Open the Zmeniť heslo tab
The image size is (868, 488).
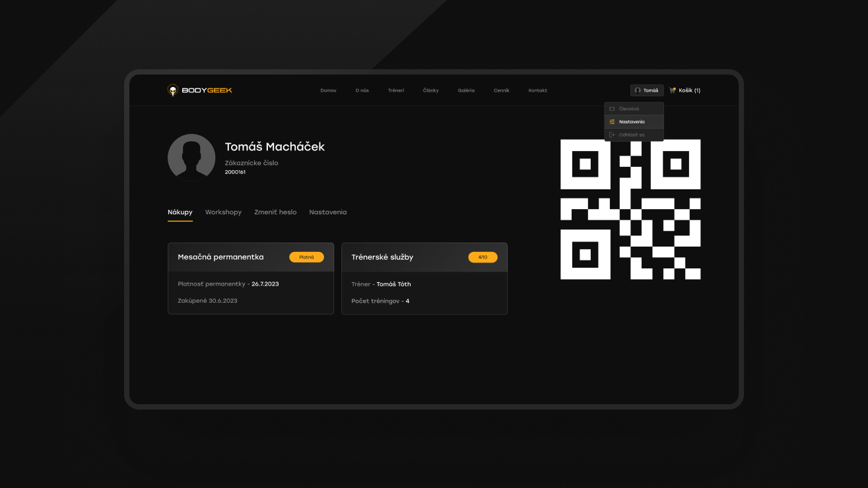[x=275, y=212]
